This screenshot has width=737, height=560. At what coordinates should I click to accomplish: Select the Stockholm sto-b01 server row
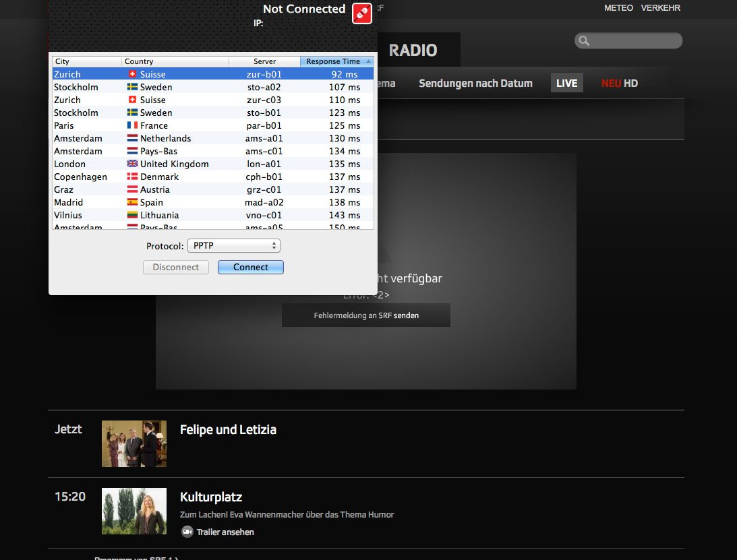pos(213,113)
